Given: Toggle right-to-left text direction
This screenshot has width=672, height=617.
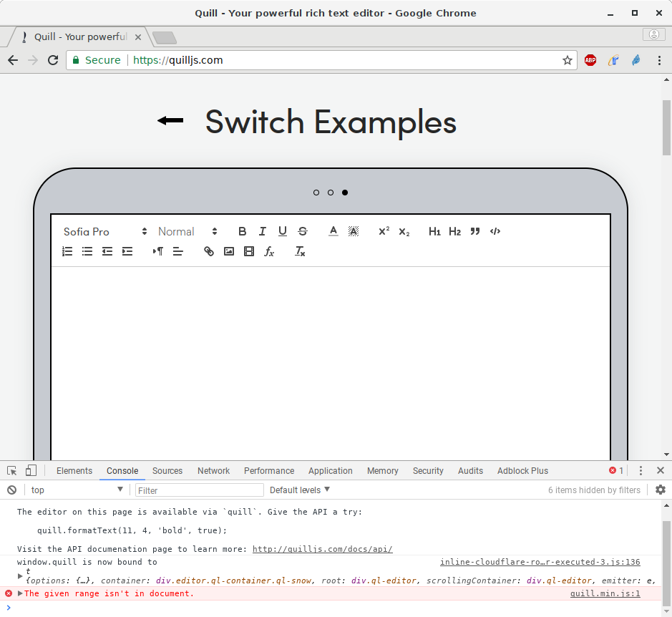Looking at the screenshot, I should (157, 251).
